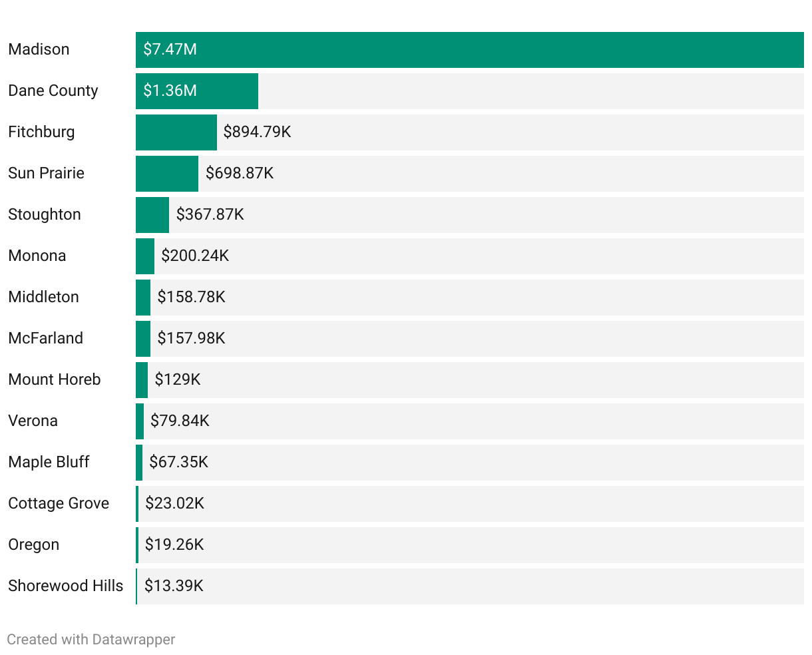Screen dimensions: 812x655
Task: Select the Sun Prairie bar
Action: tap(167, 174)
